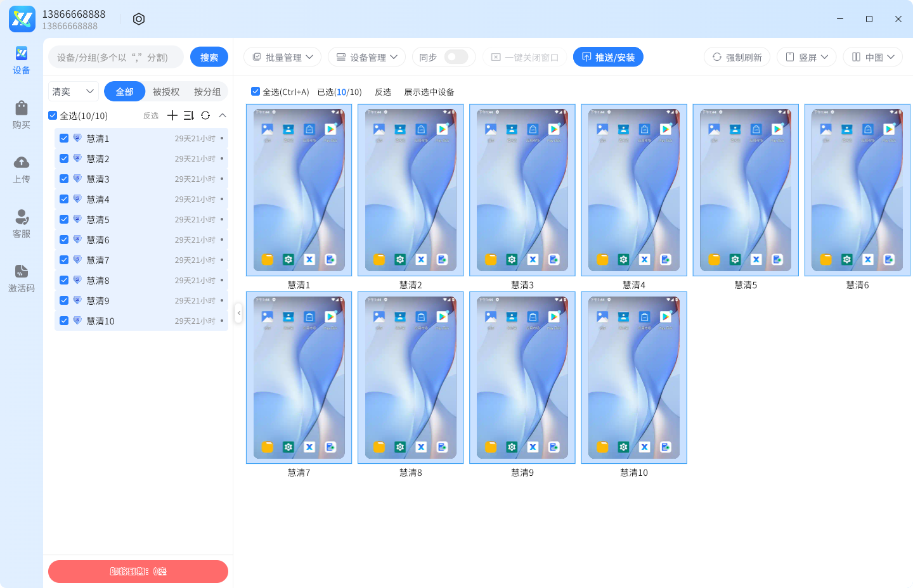Click the dot menu on the 慧清8 row
The image size is (913, 588).
(222, 280)
